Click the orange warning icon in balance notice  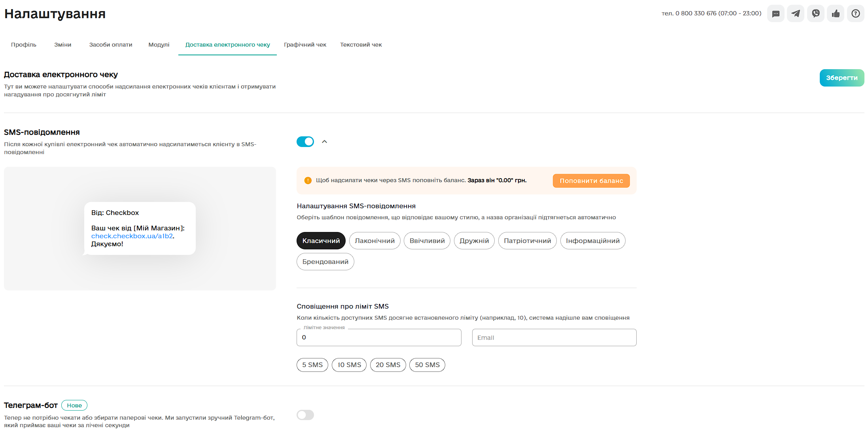pyautogui.click(x=308, y=181)
